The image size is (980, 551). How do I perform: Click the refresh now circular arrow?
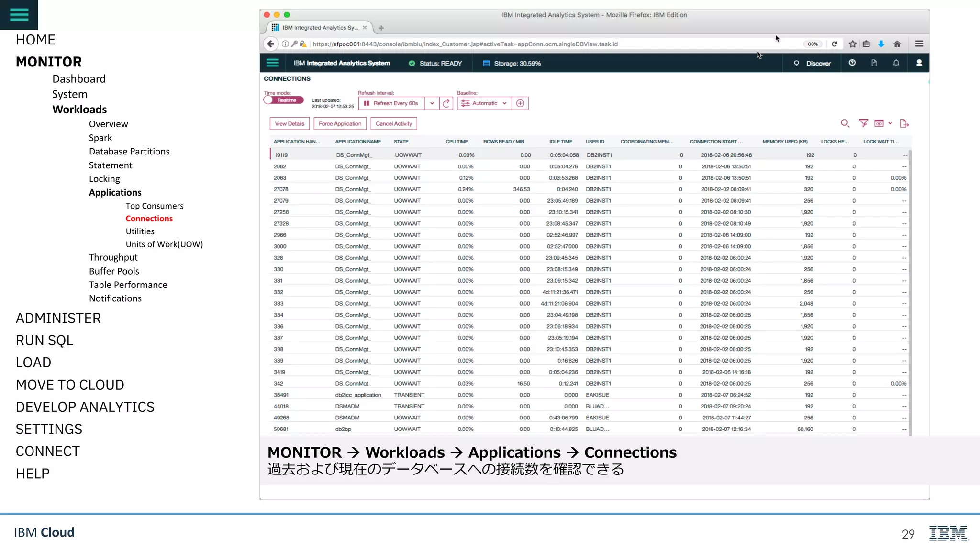click(446, 103)
